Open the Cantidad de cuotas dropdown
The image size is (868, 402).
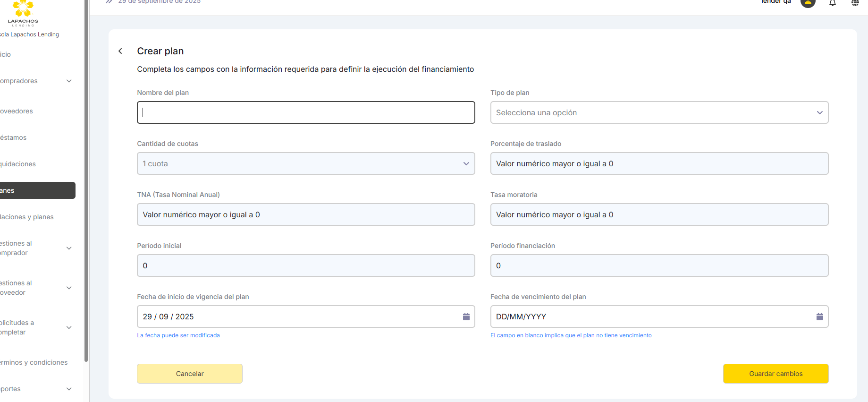(305, 163)
